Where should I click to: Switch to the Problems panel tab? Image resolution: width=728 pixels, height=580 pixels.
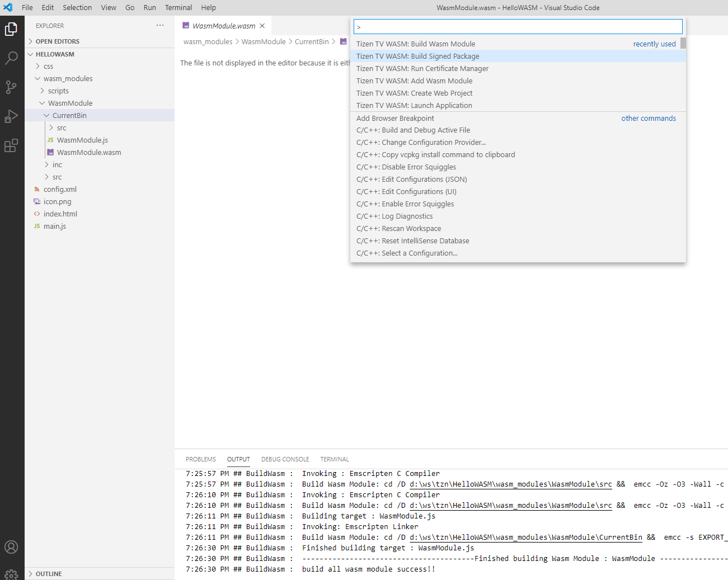point(201,459)
